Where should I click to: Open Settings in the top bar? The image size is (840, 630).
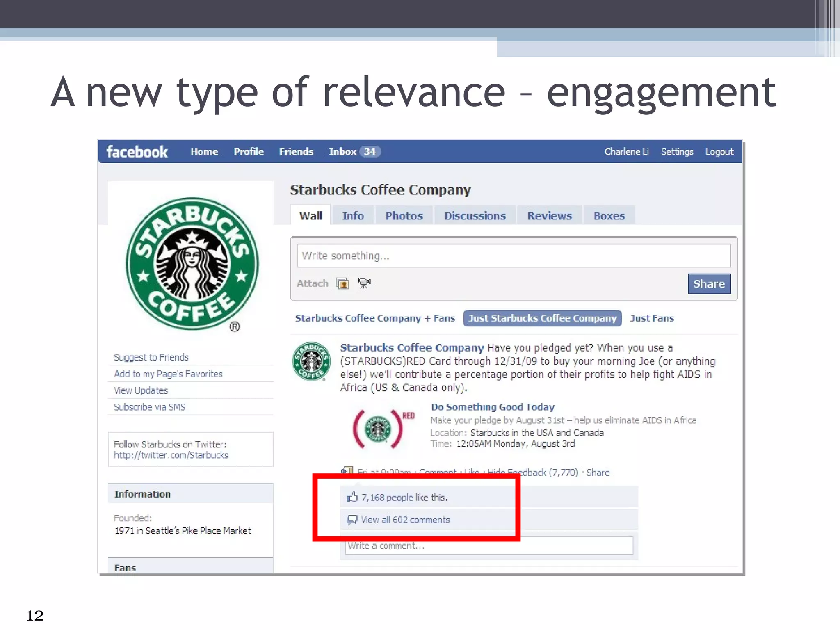677,152
